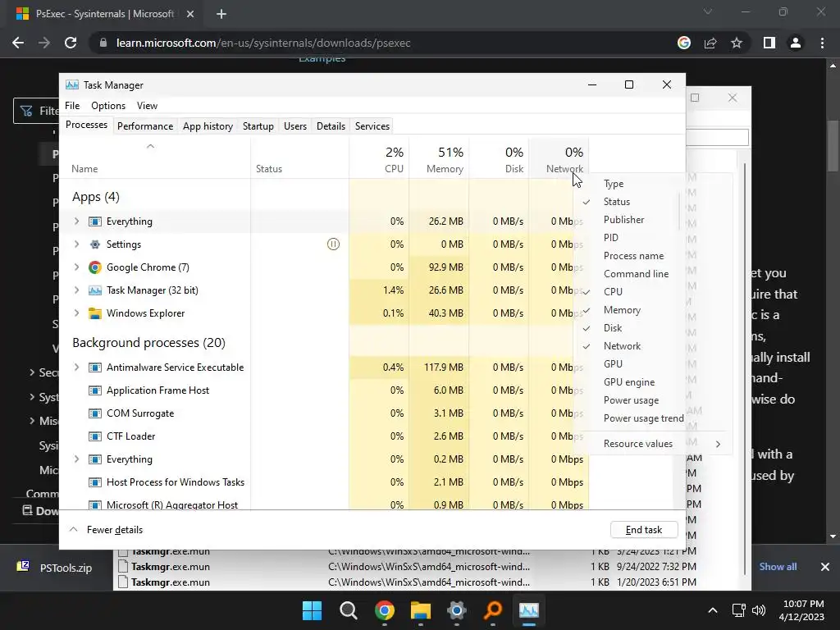
Task: Switch to the App history tab
Action: click(208, 126)
